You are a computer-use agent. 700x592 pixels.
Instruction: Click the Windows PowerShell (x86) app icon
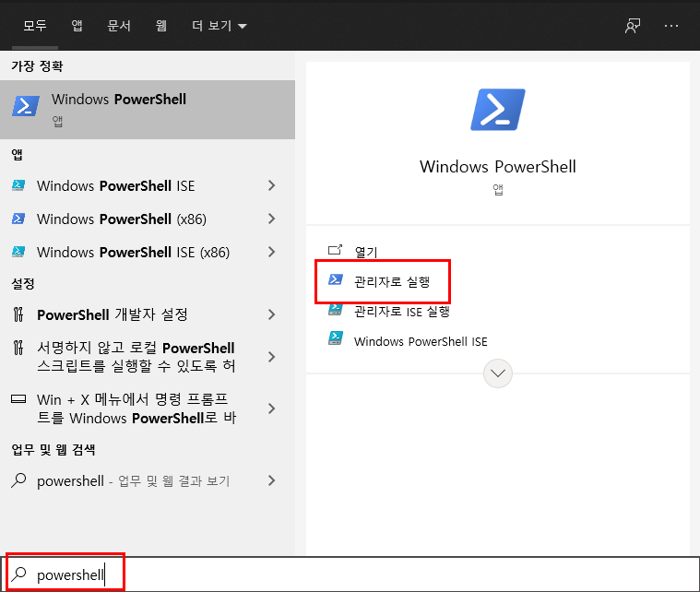click(18, 219)
